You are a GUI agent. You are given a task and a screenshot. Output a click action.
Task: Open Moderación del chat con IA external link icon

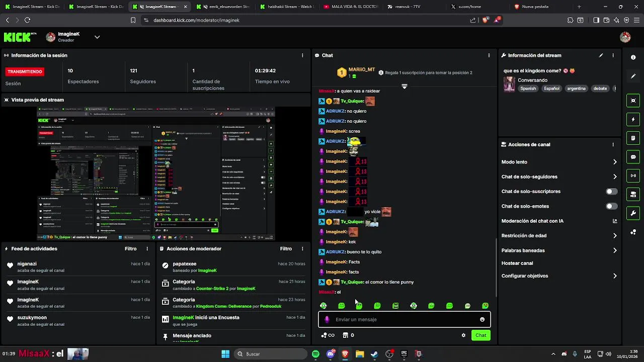(x=615, y=221)
